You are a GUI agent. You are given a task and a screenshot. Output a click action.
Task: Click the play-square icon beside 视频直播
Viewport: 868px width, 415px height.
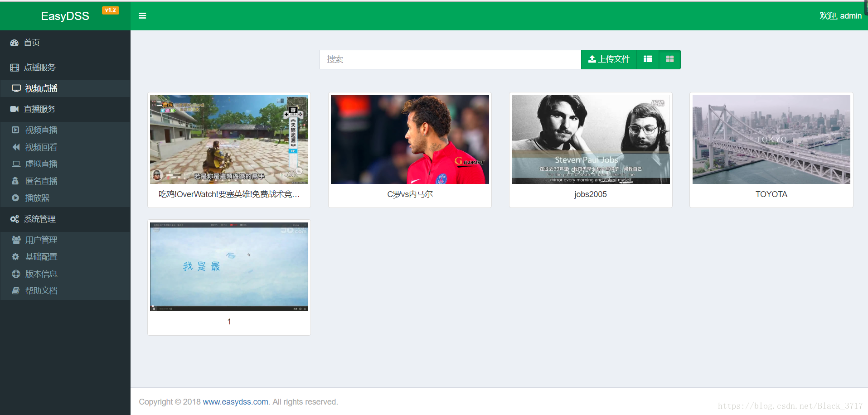click(15, 130)
